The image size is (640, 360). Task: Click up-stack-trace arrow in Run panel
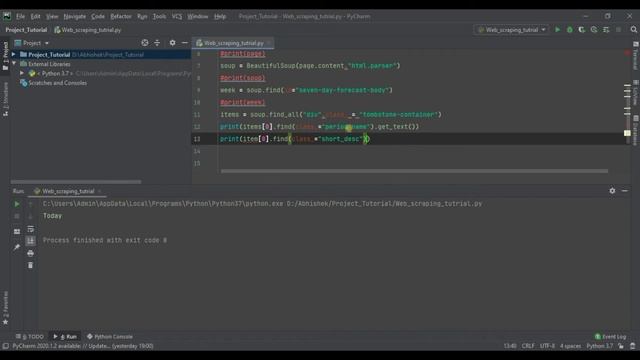pyautogui.click(x=30, y=204)
